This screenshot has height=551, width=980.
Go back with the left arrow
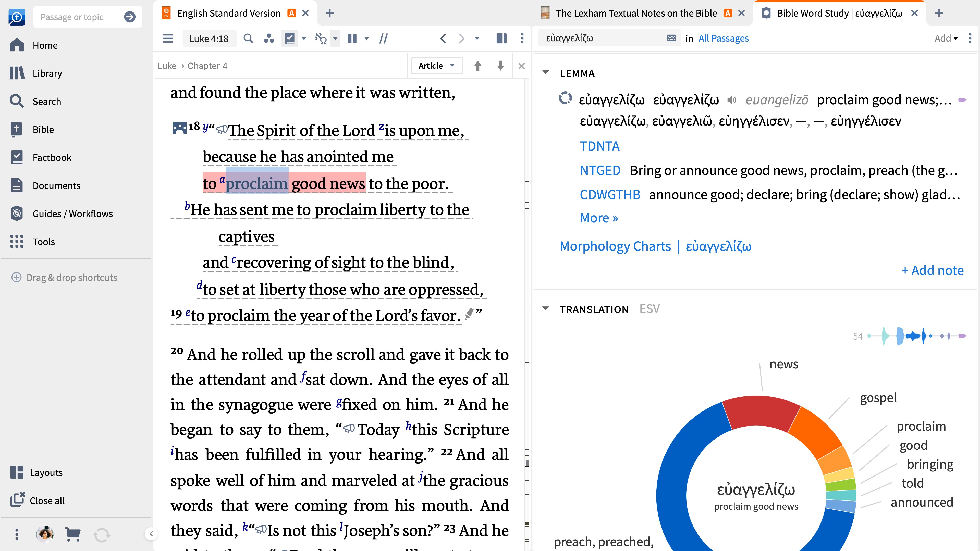(x=443, y=39)
